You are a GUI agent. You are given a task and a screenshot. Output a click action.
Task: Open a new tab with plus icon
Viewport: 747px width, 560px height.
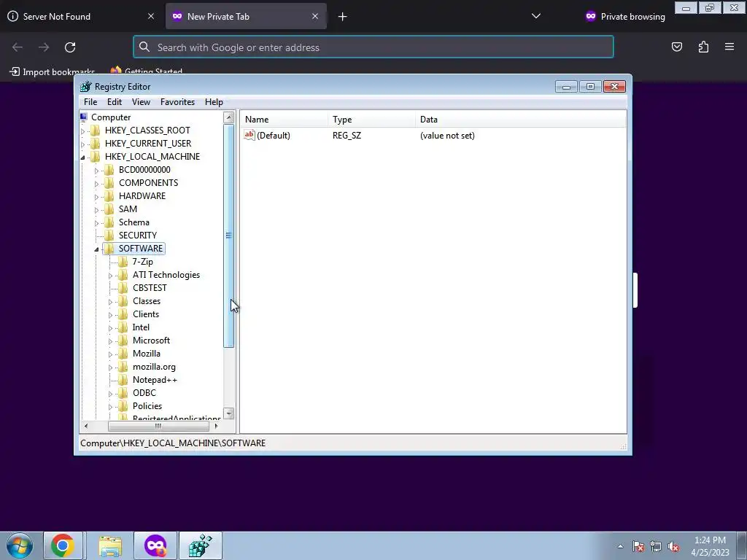click(343, 17)
